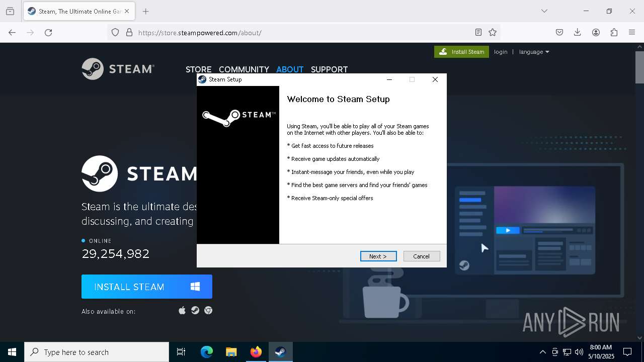Toggle reader view icon

[478, 33]
